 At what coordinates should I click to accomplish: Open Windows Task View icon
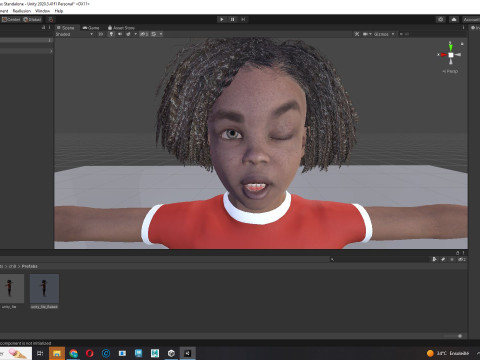(x=40, y=353)
